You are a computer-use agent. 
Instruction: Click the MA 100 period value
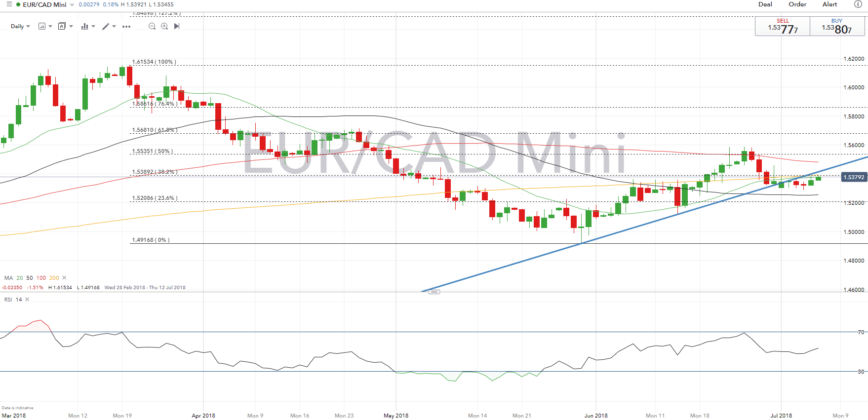(41, 278)
